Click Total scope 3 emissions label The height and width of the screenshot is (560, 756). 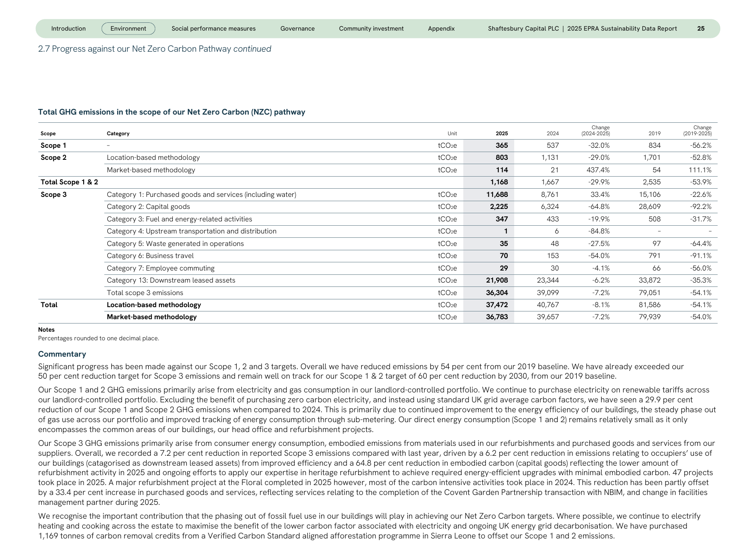coord(145,293)
